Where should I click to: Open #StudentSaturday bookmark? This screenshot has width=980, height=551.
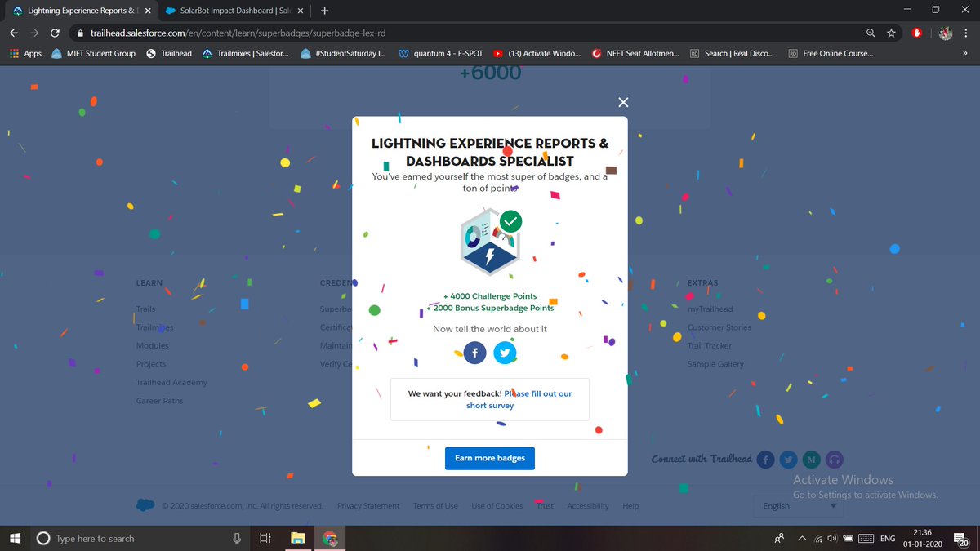(x=344, y=53)
